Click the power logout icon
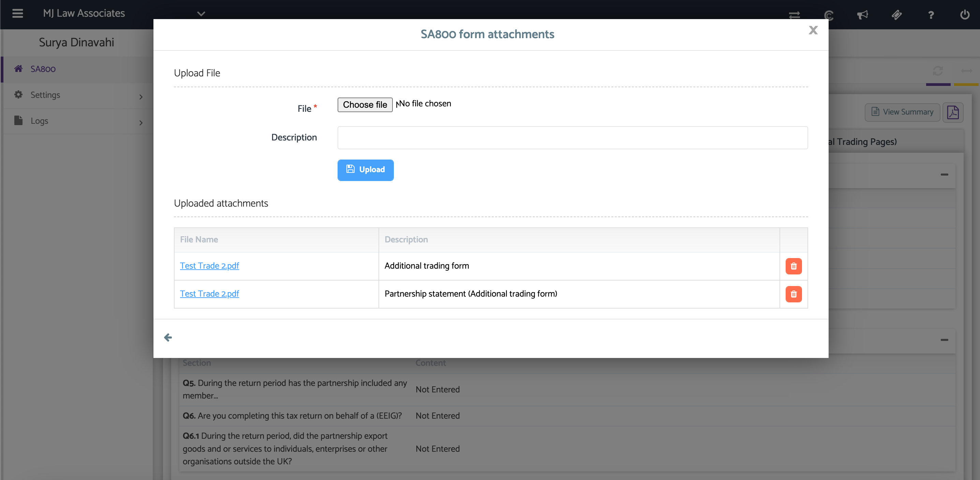 [964, 15]
